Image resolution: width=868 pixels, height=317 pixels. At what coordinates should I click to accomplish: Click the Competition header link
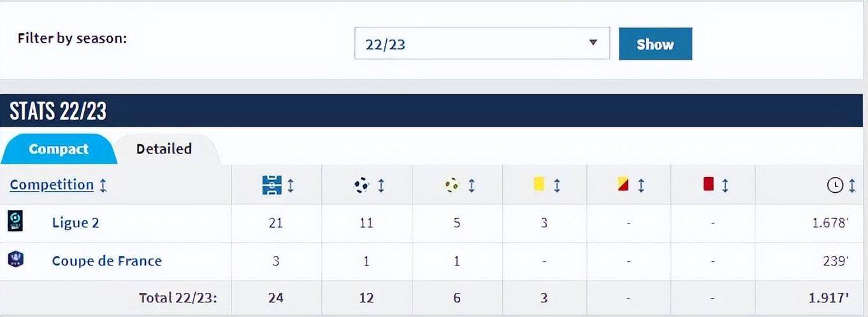(52, 185)
